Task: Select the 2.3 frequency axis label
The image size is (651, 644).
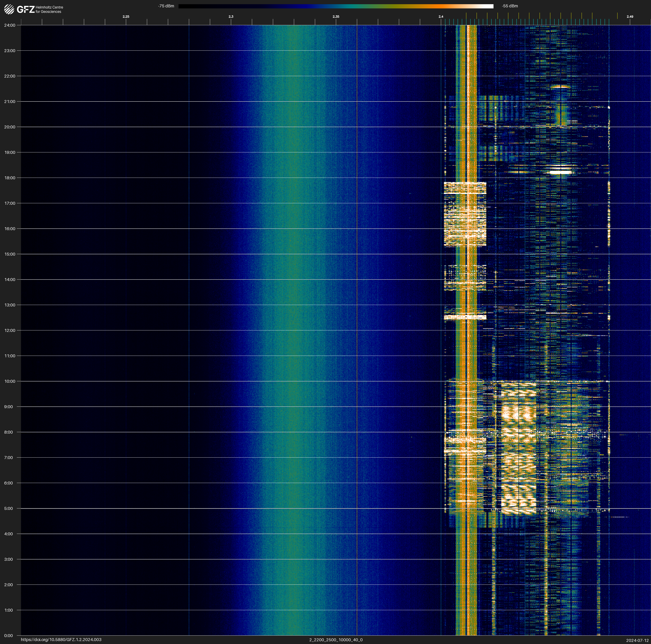Action: pyautogui.click(x=231, y=17)
